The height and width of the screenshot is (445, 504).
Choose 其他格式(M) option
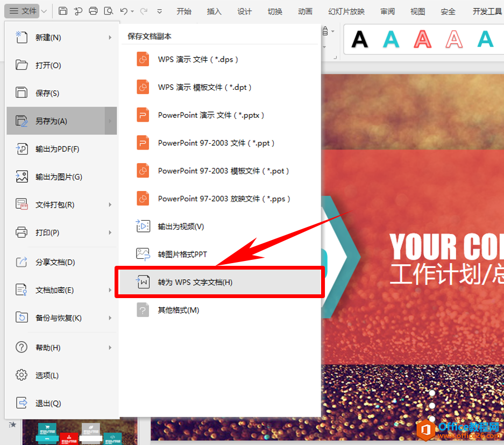[220, 310]
